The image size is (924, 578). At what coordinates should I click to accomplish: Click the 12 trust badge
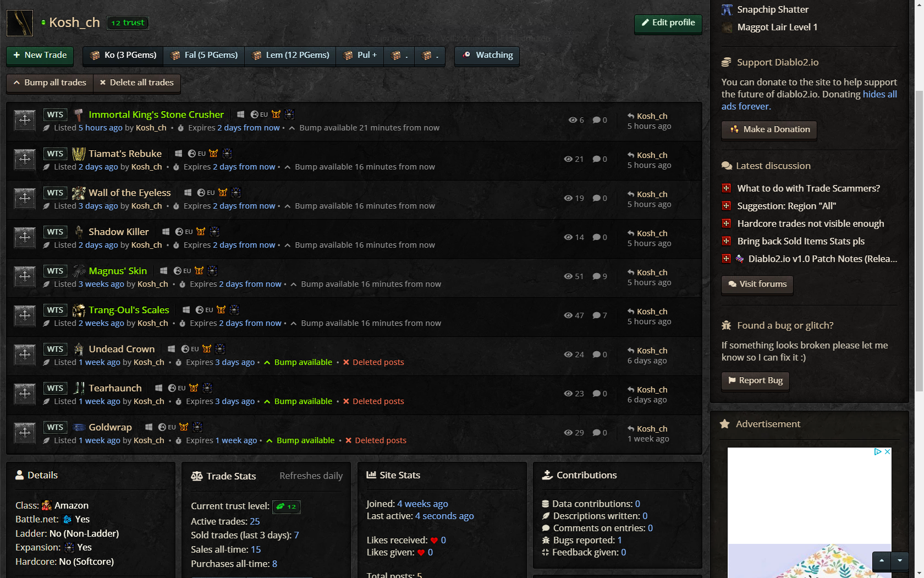(x=128, y=23)
